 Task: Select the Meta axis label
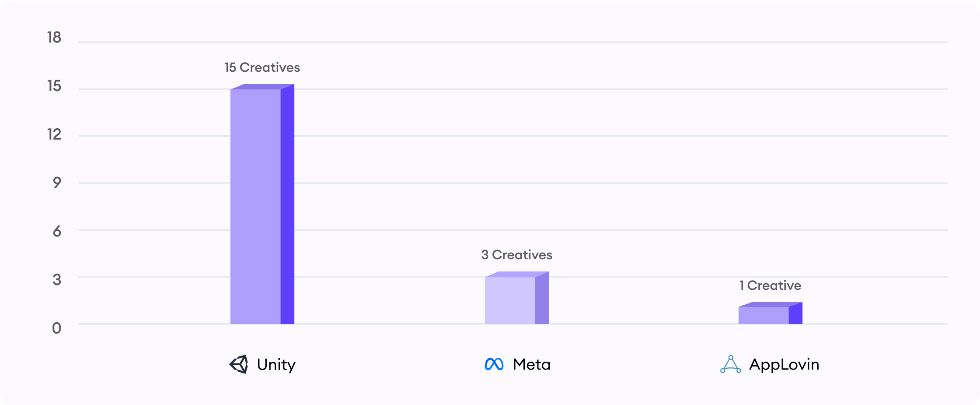[x=531, y=364]
